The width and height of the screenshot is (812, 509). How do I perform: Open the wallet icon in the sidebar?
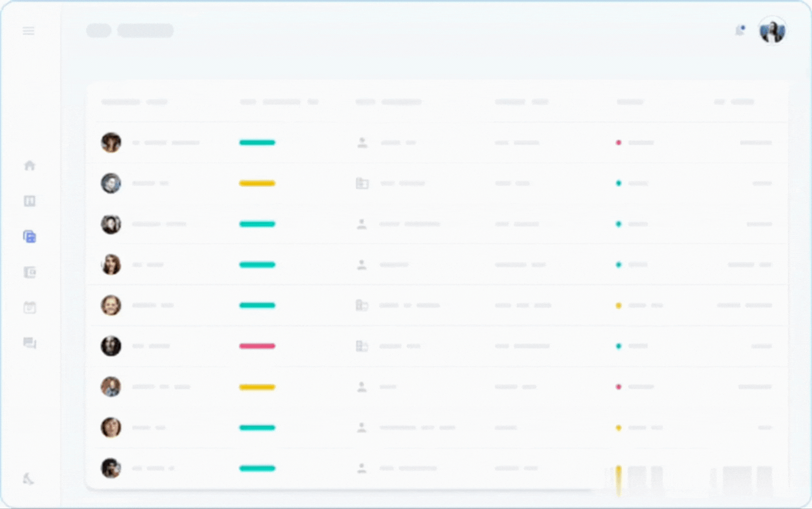[30, 272]
